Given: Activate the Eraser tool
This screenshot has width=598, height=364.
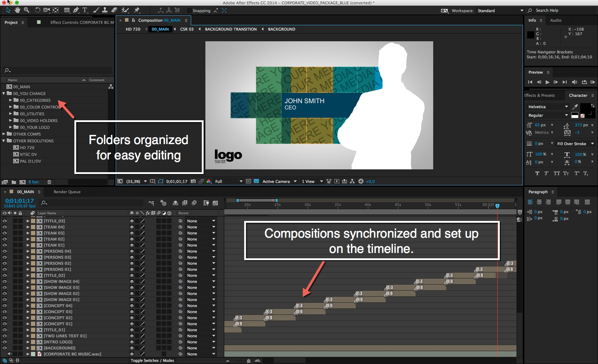Looking at the screenshot, I should [x=114, y=10].
